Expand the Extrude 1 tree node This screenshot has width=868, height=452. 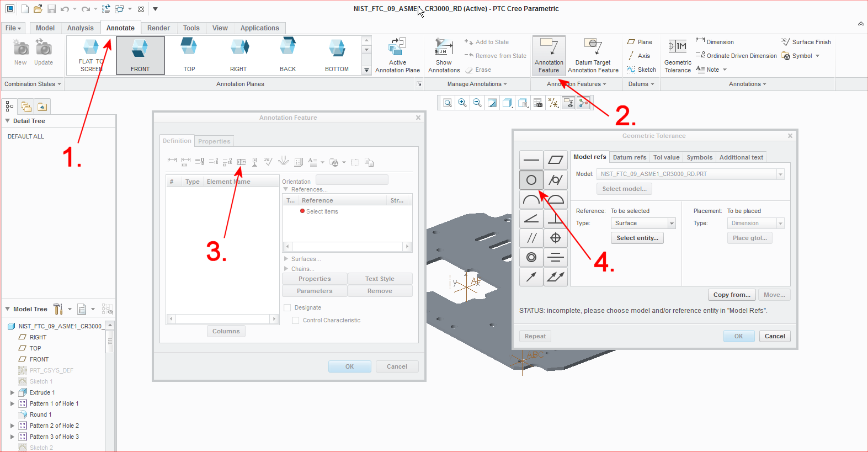[x=12, y=392]
